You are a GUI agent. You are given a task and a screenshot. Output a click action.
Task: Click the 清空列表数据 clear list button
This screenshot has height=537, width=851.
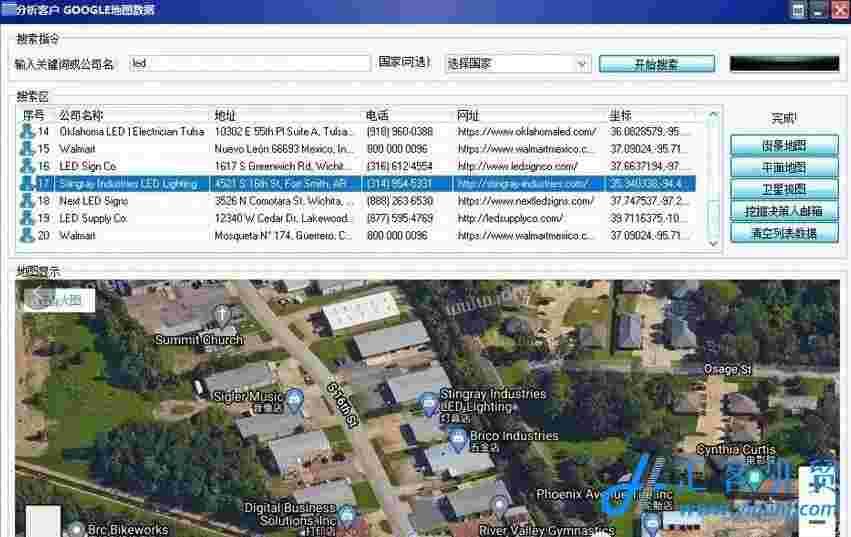[x=784, y=233]
